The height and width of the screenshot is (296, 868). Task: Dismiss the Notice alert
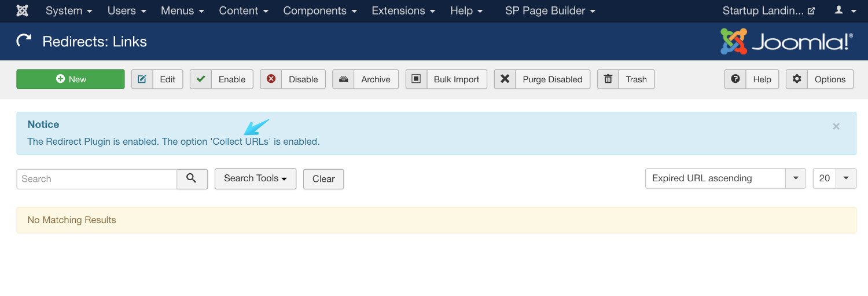click(836, 126)
